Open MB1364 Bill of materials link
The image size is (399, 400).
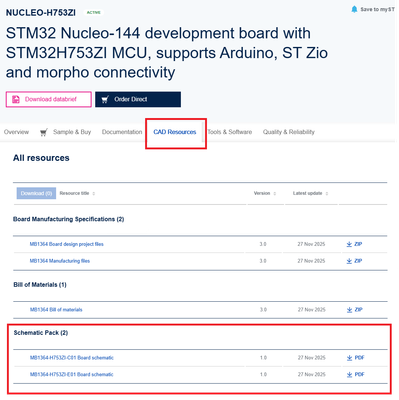[x=56, y=310]
